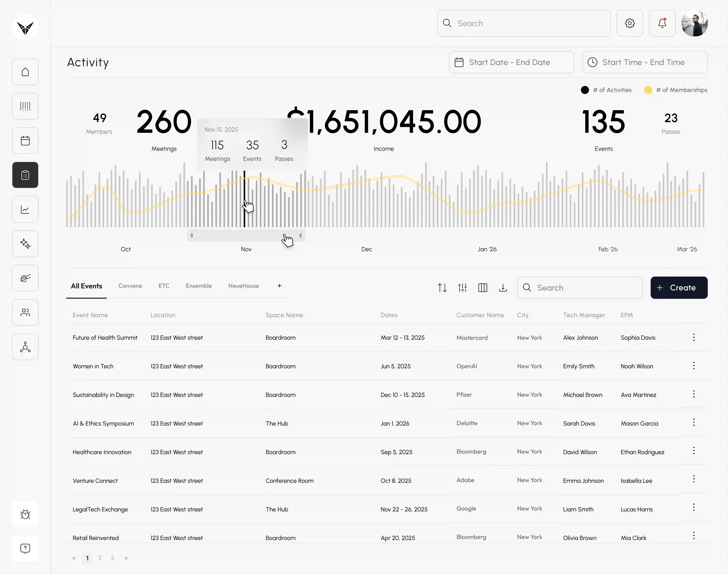Open the sidebar calendar icon
This screenshot has width=728, height=574.
pos(25,140)
